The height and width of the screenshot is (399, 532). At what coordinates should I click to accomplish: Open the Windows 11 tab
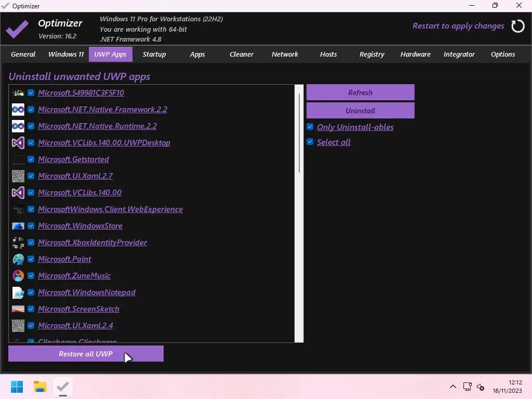coord(66,54)
